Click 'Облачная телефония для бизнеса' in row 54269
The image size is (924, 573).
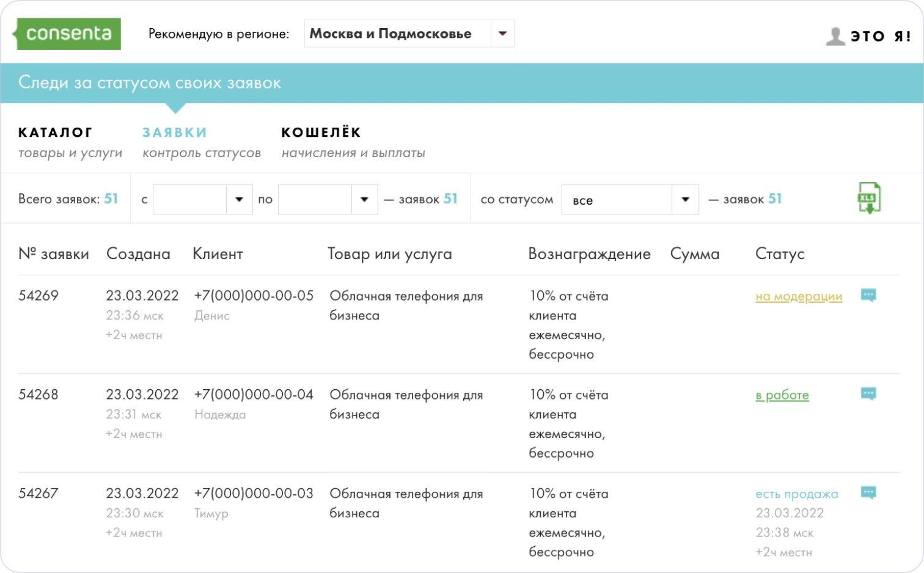(406, 305)
